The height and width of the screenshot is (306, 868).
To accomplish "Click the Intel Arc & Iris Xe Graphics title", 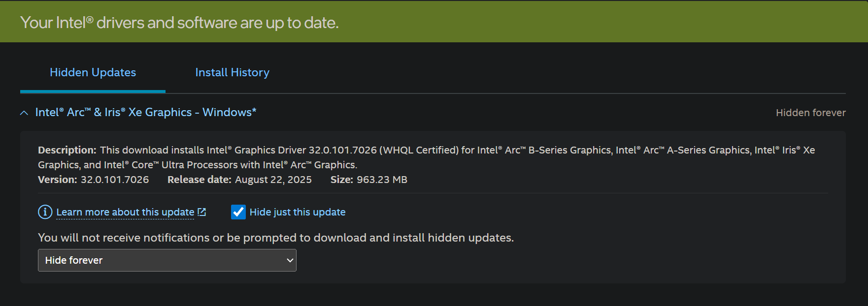I will click(145, 112).
